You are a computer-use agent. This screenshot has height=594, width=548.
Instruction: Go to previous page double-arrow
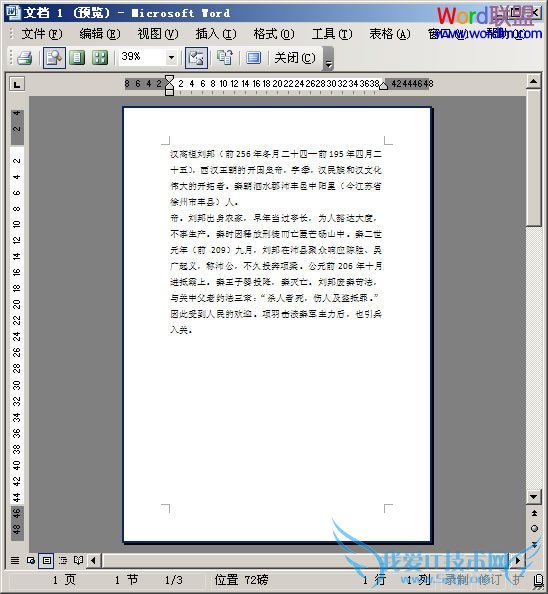tap(534, 513)
